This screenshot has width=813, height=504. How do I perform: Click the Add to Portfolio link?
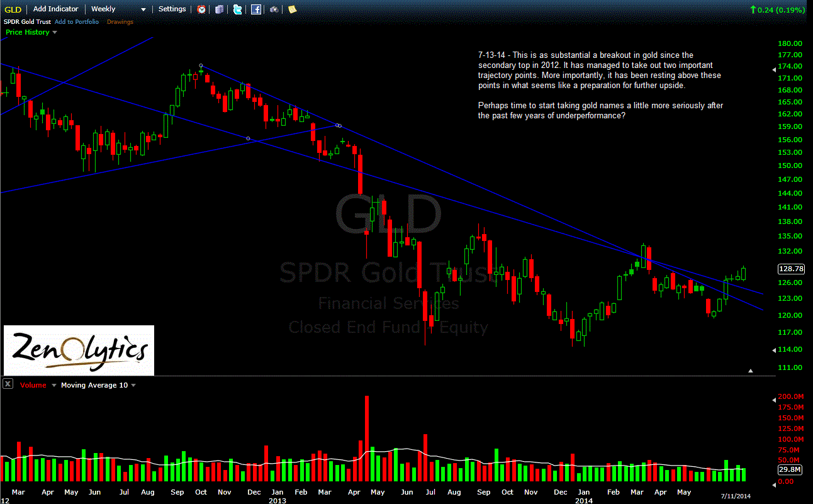tap(77, 22)
